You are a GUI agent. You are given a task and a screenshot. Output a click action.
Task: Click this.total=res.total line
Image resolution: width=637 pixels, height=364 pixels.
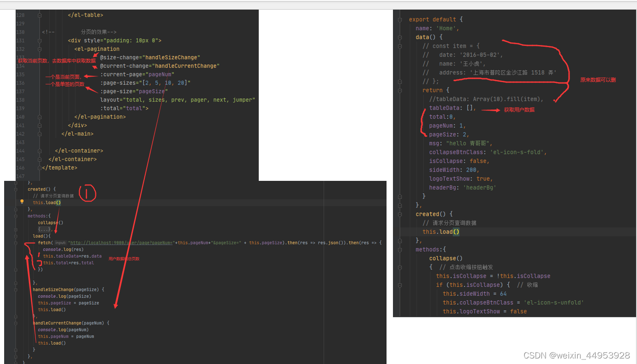point(68,263)
